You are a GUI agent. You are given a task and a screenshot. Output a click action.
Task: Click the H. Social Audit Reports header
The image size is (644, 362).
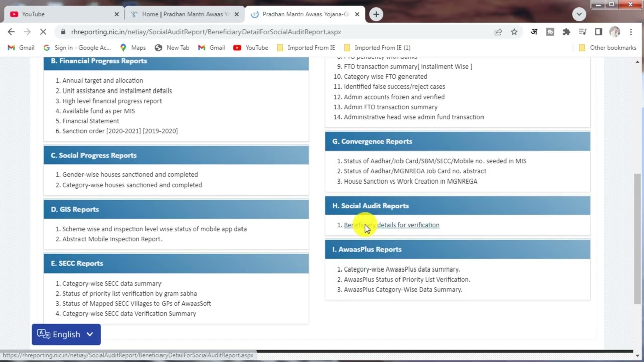[457, 206]
